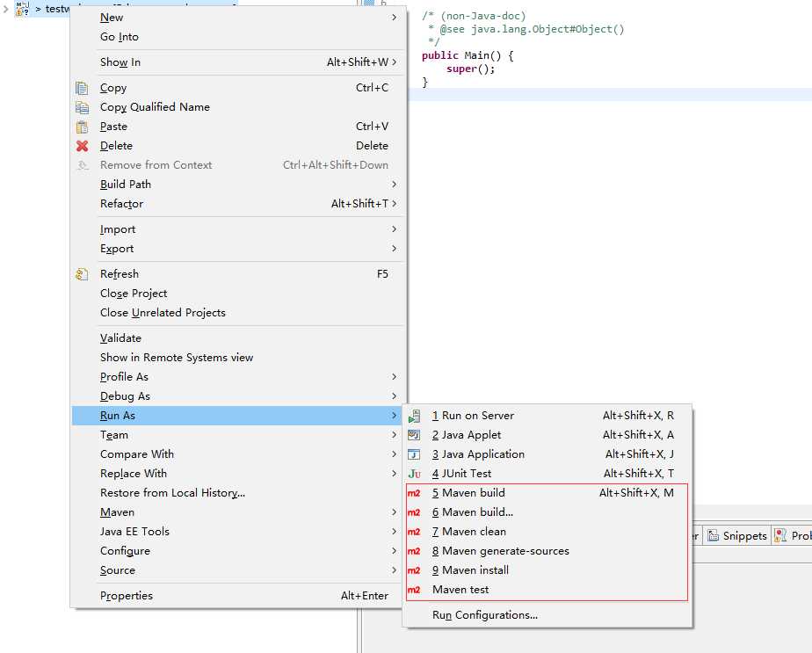
Task: Expand the Profile As submenu arrow
Action: tap(394, 377)
